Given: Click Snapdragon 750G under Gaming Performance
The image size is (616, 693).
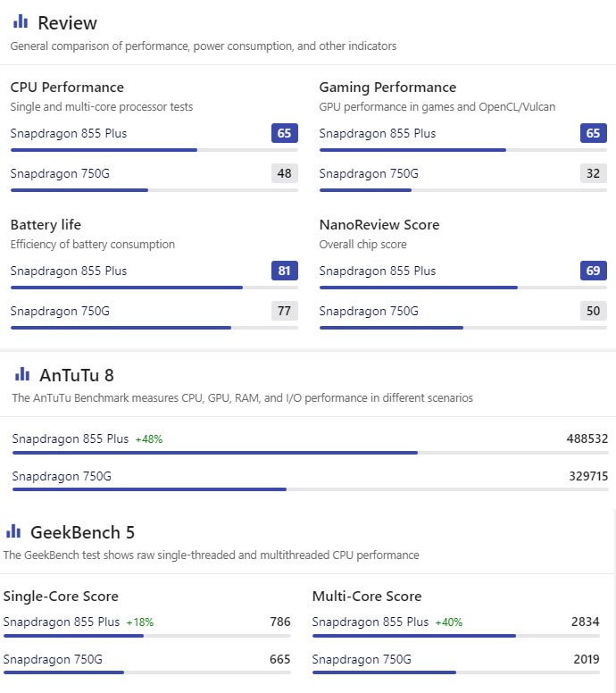Looking at the screenshot, I should click(368, 173).
